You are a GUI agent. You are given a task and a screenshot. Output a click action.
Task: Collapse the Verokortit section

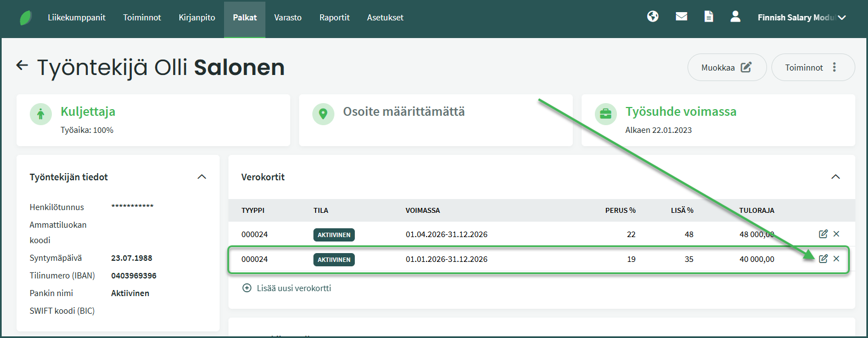point(835,177)
